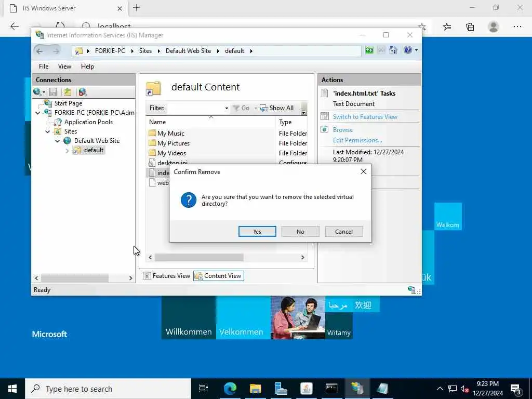Click the Filter input field
This screenshot has width=532, height=399.
pos(195,108)
